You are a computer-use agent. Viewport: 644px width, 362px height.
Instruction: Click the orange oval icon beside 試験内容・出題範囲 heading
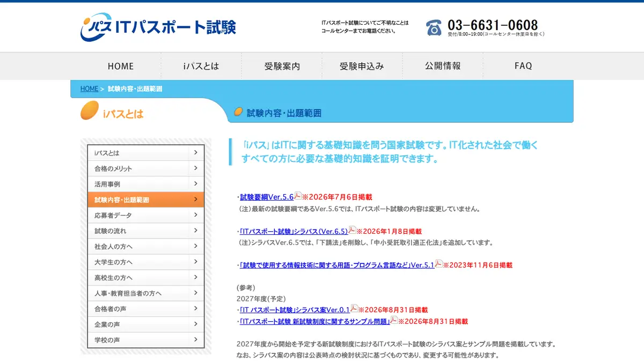tap(239, 112)
